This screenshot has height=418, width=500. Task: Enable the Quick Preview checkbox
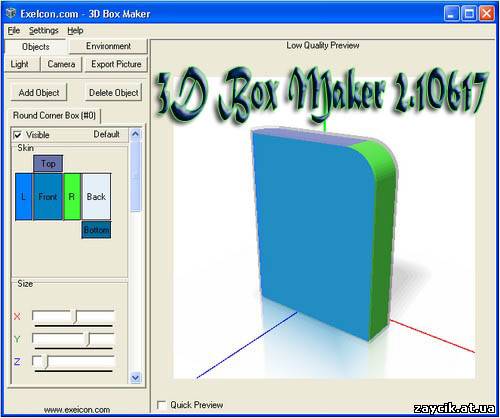[x=161, y=405]
